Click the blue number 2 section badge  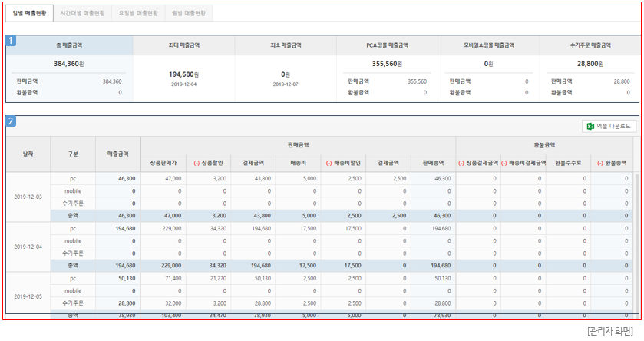pyautogui.click(x=11, y=121)
